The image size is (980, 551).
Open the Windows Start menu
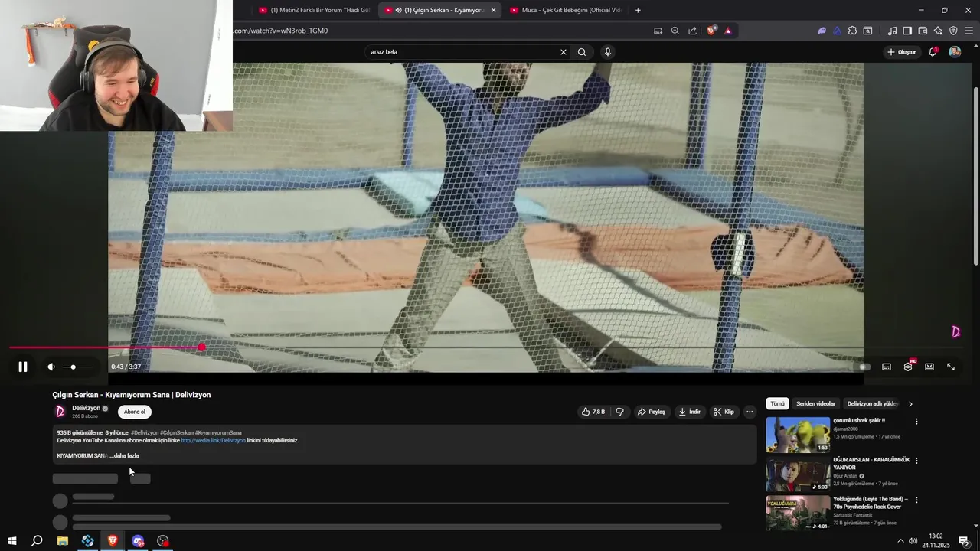tap(12, 541)
